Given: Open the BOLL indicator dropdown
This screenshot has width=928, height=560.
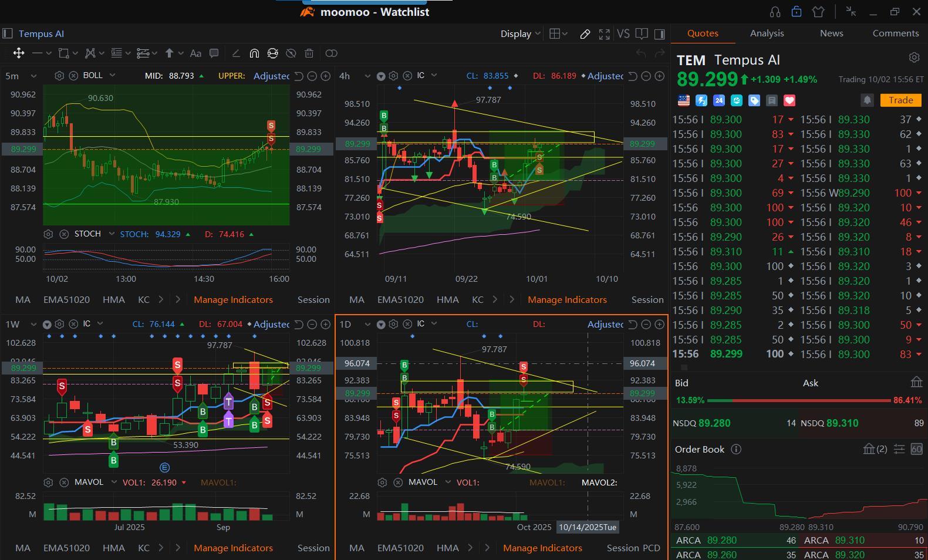Looking at the screenshot, I should (99, 75).
